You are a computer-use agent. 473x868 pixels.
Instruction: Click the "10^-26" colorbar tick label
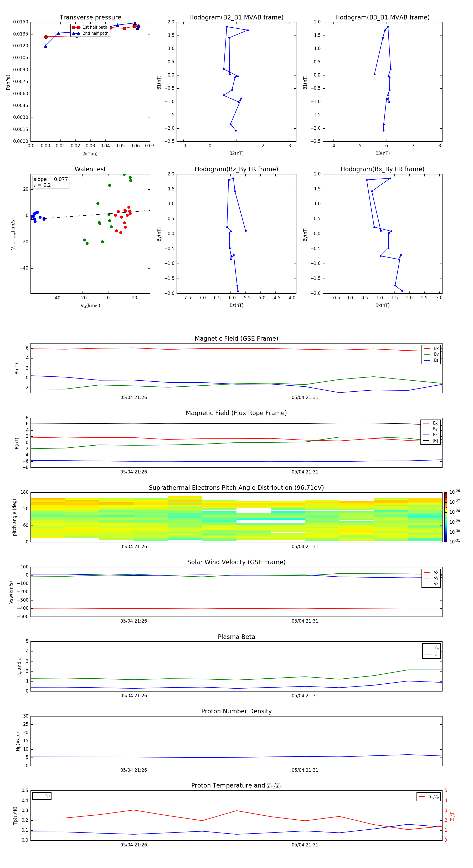455,492
